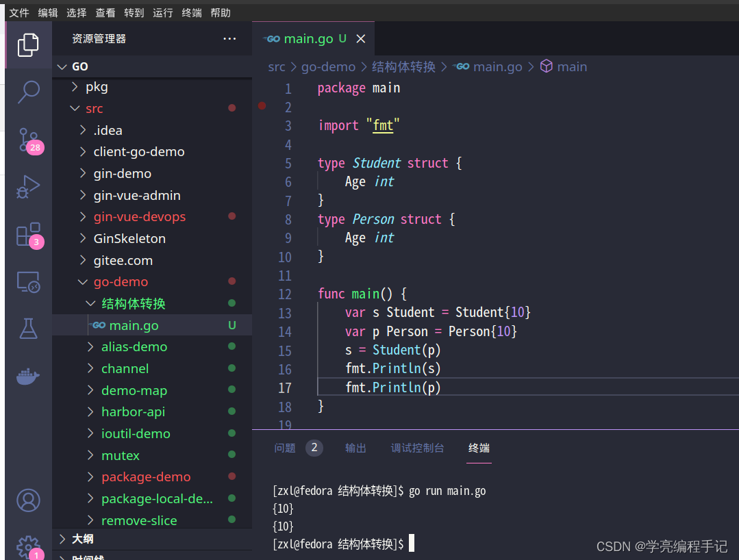The height and width of the screenshot is (560, 739).
Task: Open Source Control with 28 changes
Action: pos(29,140)
